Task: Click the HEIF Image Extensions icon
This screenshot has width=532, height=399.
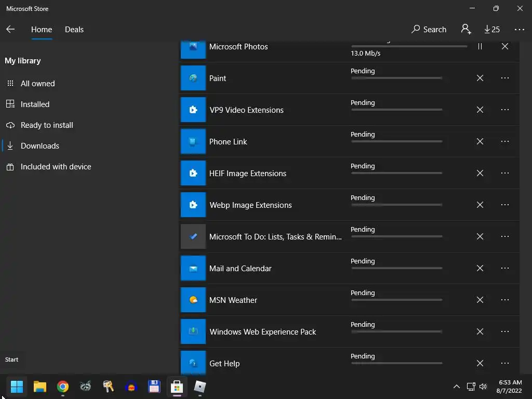Action: (x=193, y=173)
